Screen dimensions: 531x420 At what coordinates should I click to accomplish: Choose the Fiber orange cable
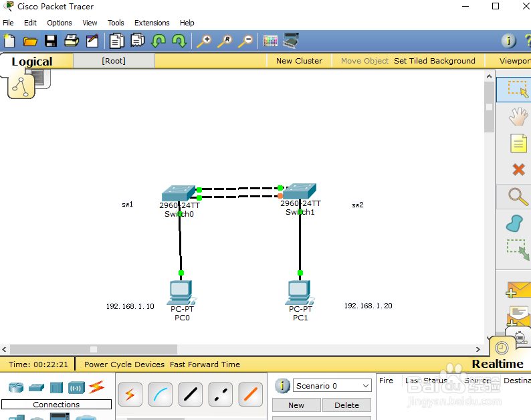point(251,395)
